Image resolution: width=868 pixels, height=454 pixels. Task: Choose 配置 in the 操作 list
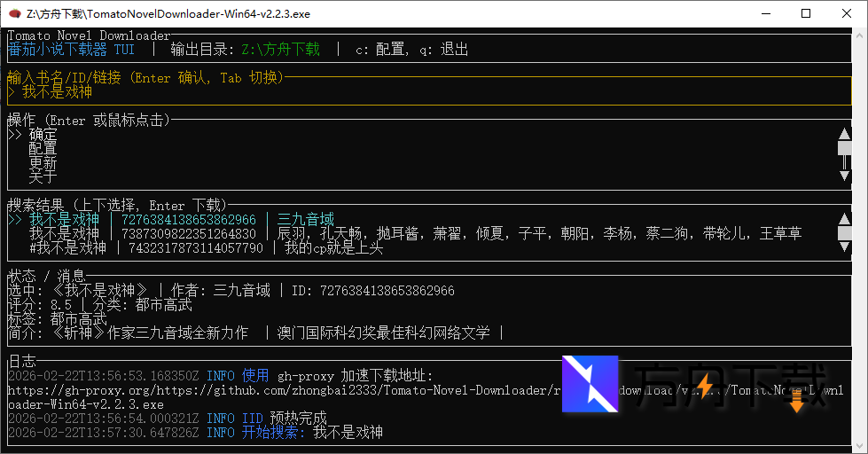[43, 149]
